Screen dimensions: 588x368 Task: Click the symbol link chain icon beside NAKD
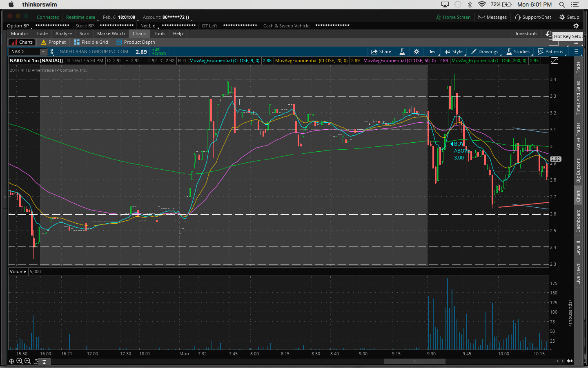[x=52, y=52]
